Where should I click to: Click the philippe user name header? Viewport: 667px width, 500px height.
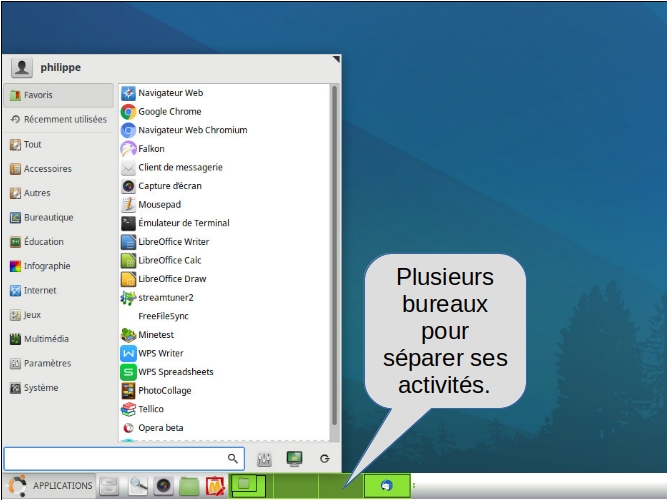pyautogui.click(x=60, y=67)
